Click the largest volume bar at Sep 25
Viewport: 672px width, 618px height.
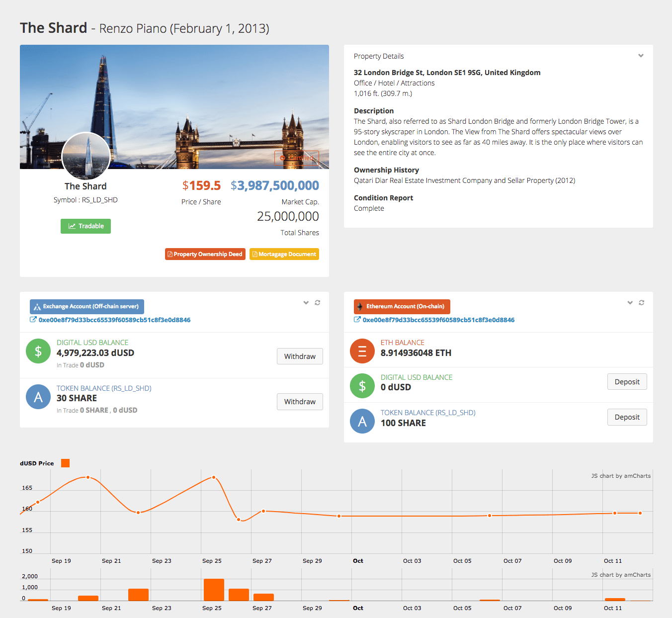tap(214, 590)
